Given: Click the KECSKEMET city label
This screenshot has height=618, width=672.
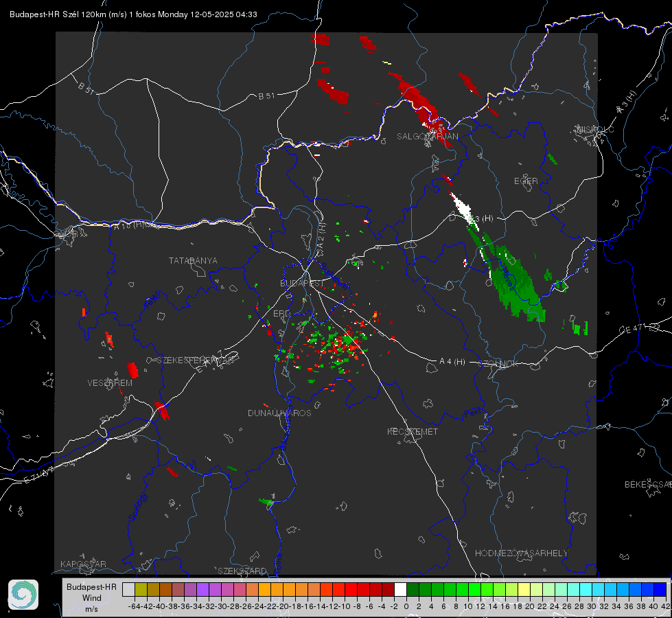Looking at the screenshot, I should [413, 431].
